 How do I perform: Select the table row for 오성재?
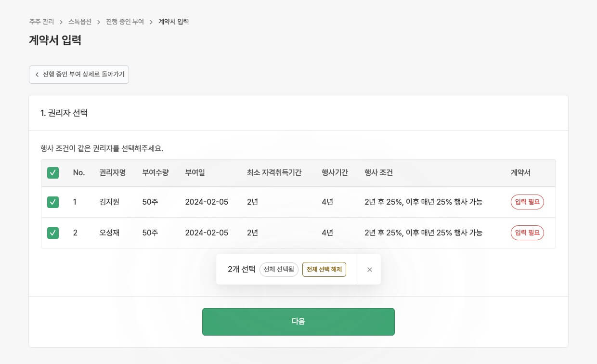289,233
